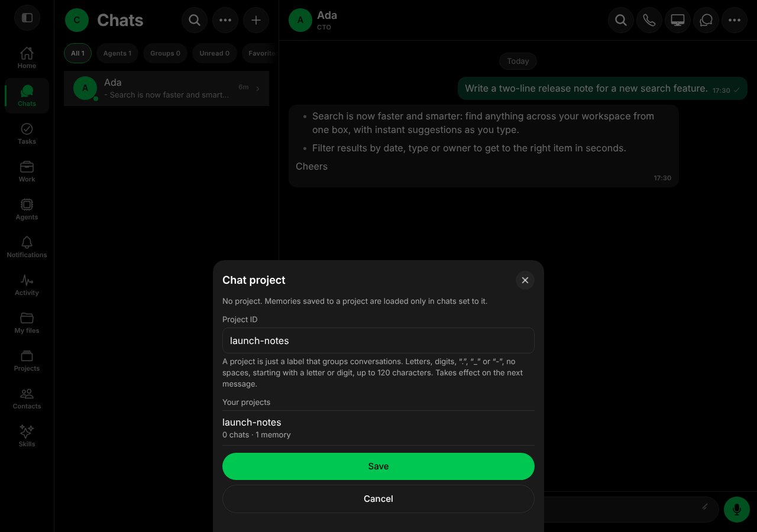Open Home in the sidebar
757x532 pixels.
27,58
